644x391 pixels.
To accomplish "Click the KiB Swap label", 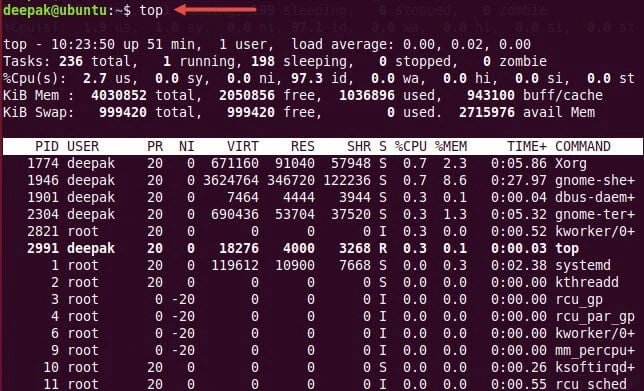I will pos(39,113).
